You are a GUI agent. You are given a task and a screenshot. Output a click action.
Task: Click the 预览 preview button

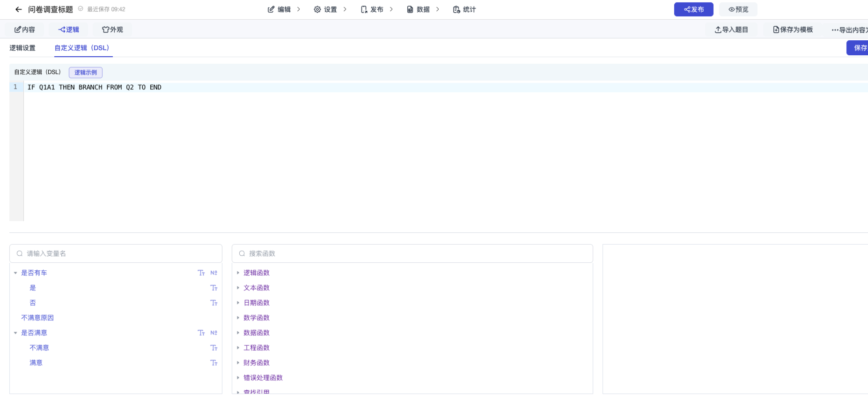pos(738,9)
